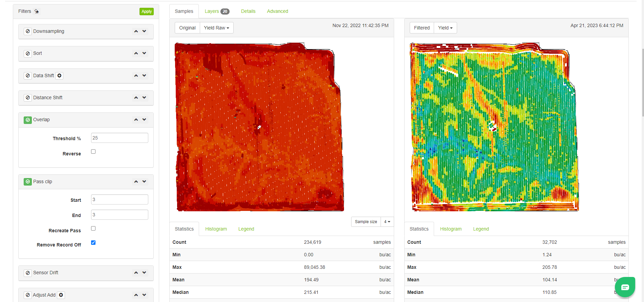Open the Layers tab

[x=217, y=11]
